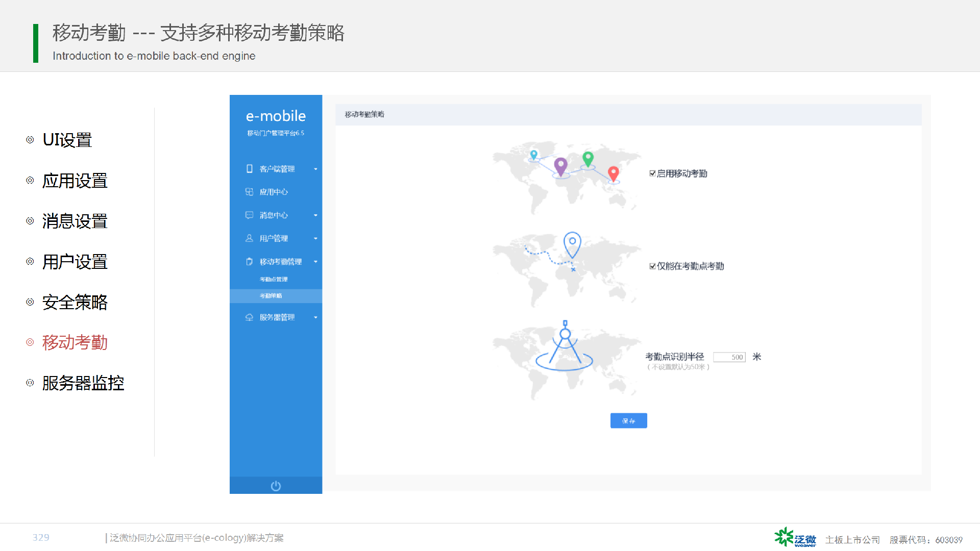Click the 用户管理 person icon
This screenshot has width=980, height=551.
pos(249,238)
